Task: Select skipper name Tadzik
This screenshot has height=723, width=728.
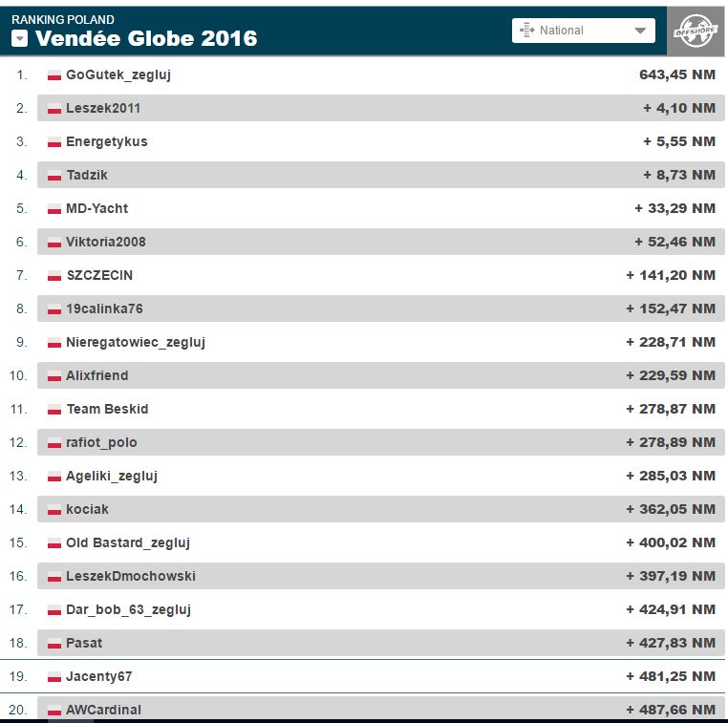Action: click(87, 175)
